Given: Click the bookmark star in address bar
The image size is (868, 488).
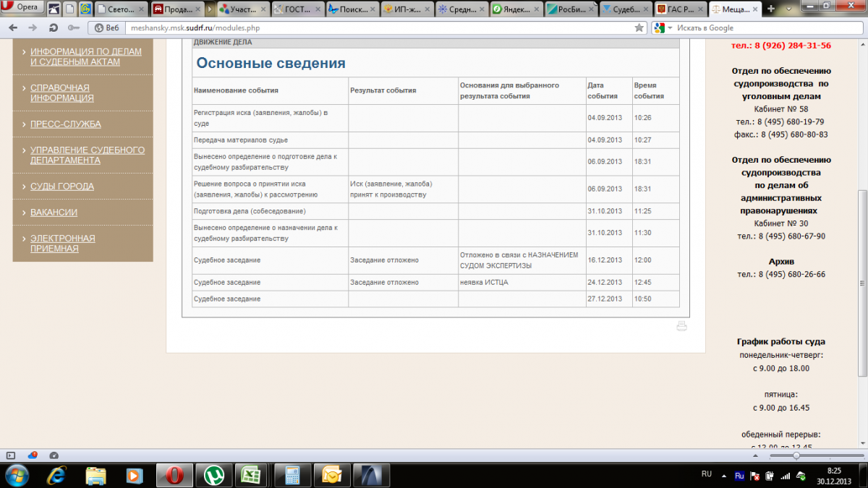Looking at the screenshot, I should pyautogui.click(x=639, y=27).
